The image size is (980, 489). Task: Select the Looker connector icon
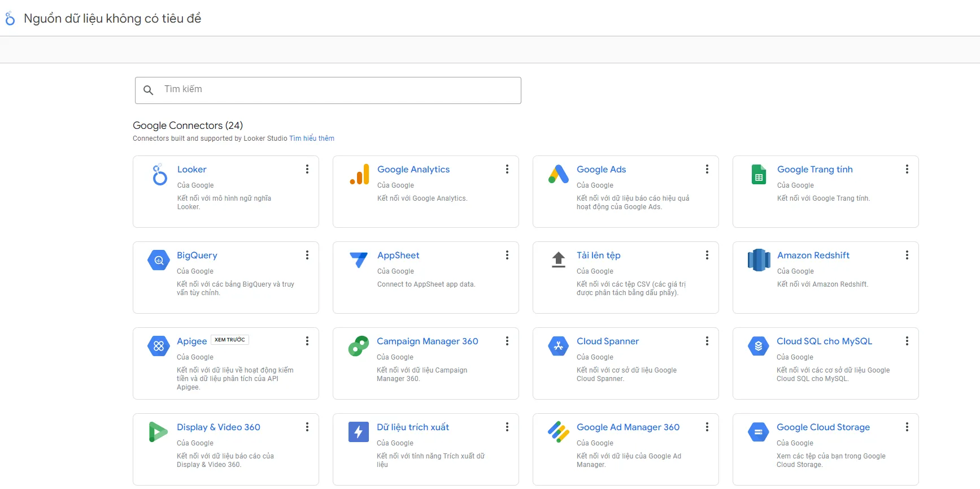(160, 175)
